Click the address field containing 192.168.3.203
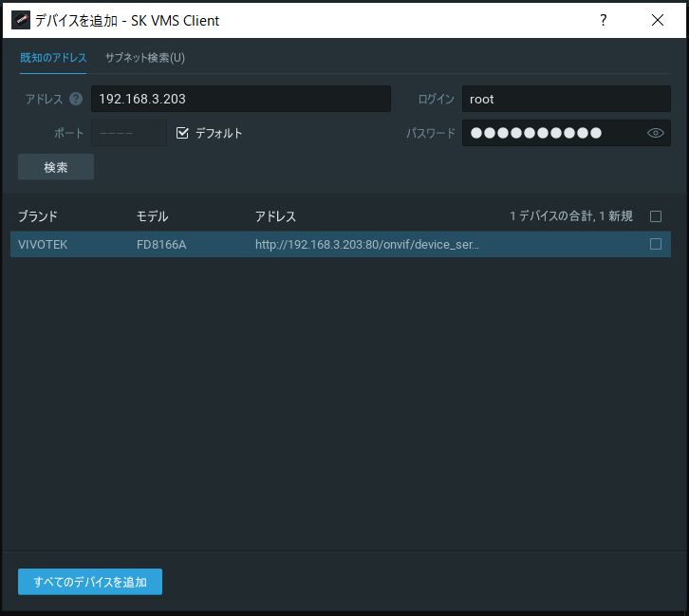The image size is (689, 616). coord(241,99)
